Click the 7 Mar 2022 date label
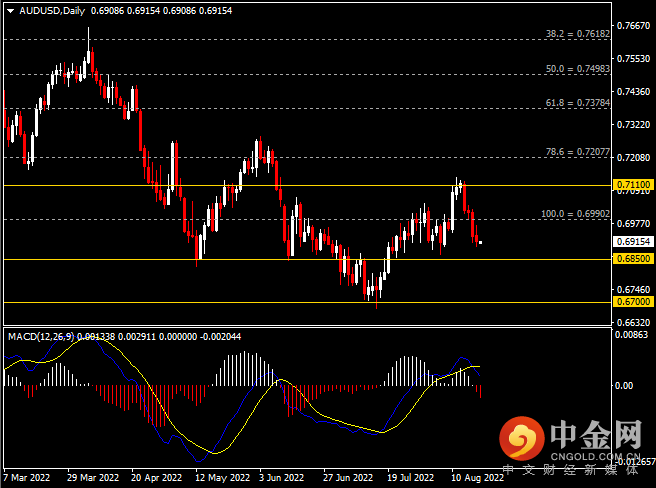The height and width of the screenshot is (488, 656). point(26,478)
